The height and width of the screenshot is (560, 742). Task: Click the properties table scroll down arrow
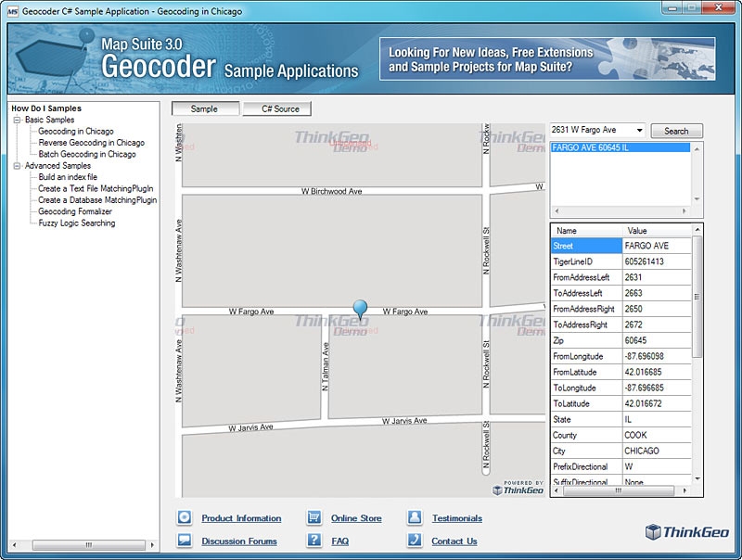697,479
